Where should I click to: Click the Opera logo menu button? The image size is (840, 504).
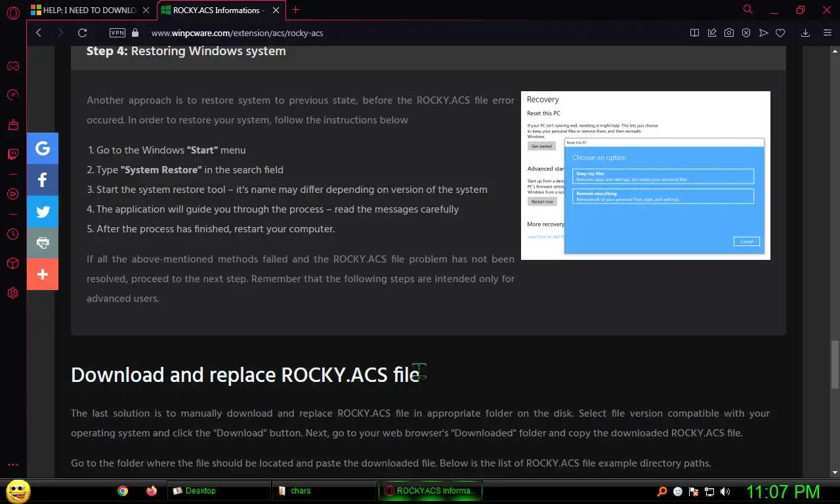(13, 13)
